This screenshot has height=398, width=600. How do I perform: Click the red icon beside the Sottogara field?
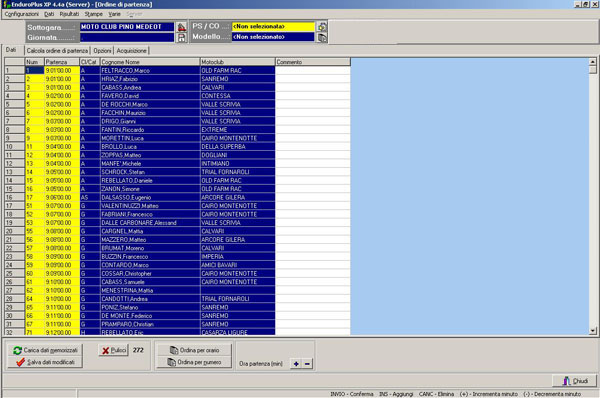[x=181, y=27]
